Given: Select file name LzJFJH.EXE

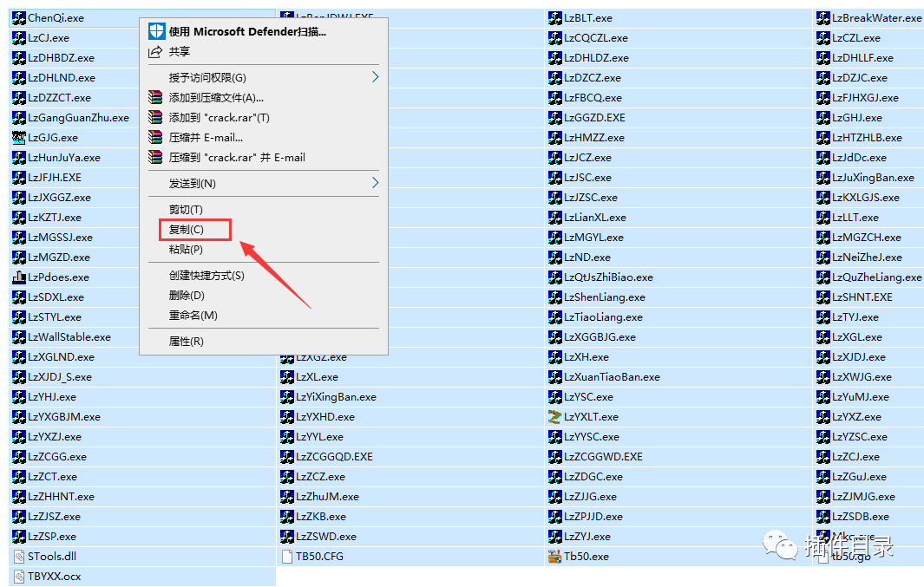Looking at the screenshot, I should (55, 178).
